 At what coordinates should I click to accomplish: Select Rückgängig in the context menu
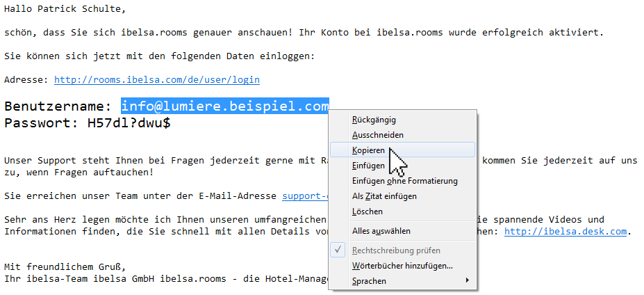coord(374,120)
